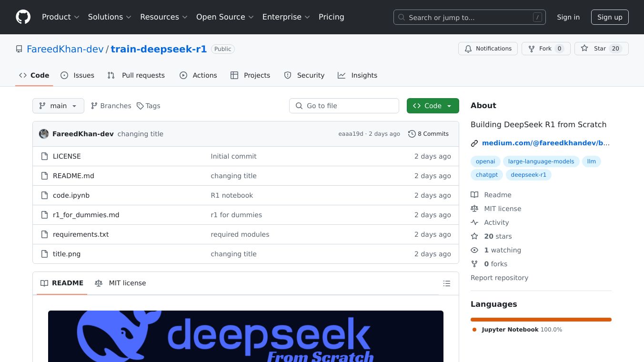Star the train-deepseek-r1 repository
This screenshot has width=644, height=362.
tap(601, 49)
